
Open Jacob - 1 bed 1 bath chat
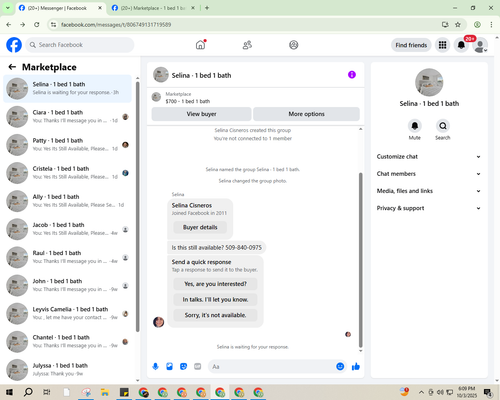[67, 229]
